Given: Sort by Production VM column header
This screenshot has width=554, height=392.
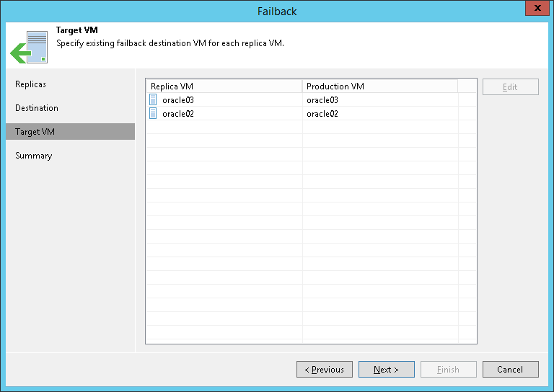Looking at the screenshot, I should click(x=379, y=86).
